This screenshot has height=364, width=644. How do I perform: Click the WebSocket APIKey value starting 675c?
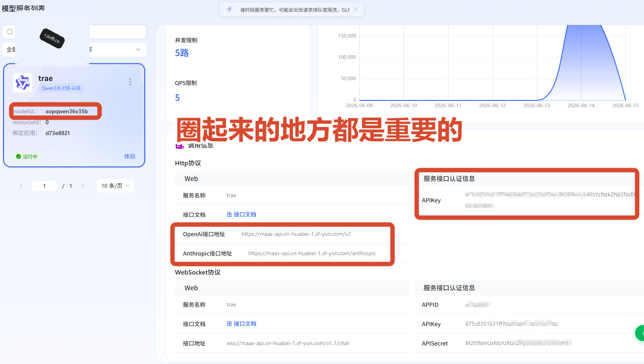coord(512,324)
